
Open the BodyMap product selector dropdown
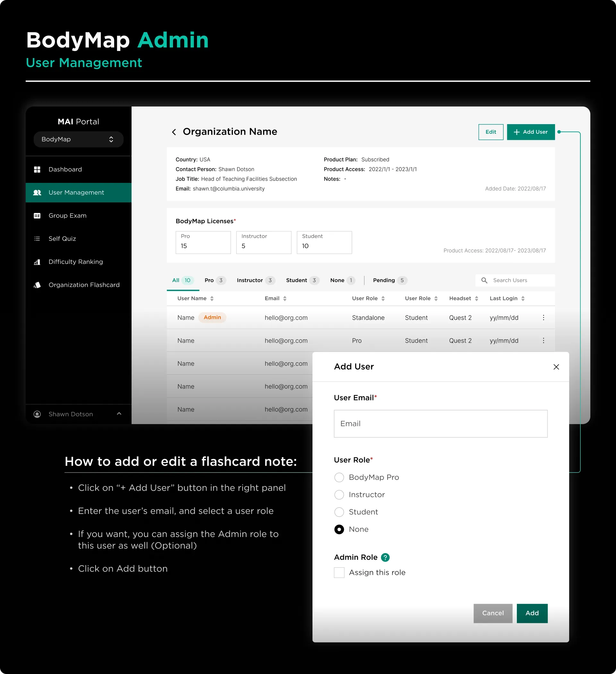tap(78, 140)
